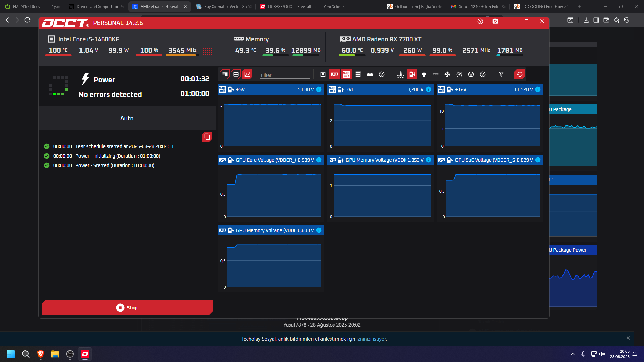Toggle the voltage sensor type filter

point(412,74)
